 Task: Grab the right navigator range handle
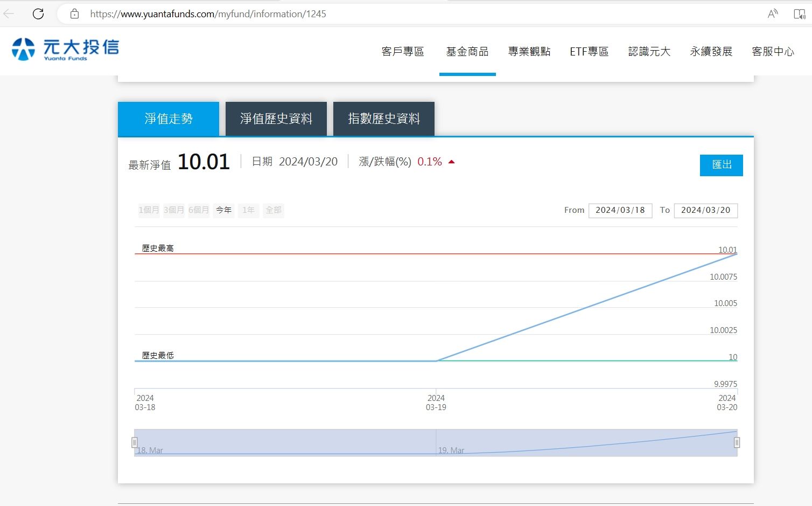coord(737,442)
